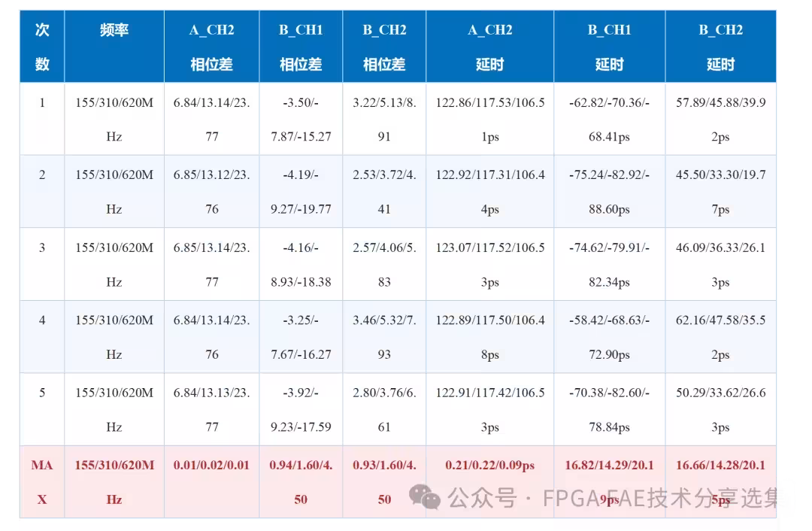812x531 pixels.
Task: Click the B_CH2 相位差 header cell
Action: click(x=384, y=47)
